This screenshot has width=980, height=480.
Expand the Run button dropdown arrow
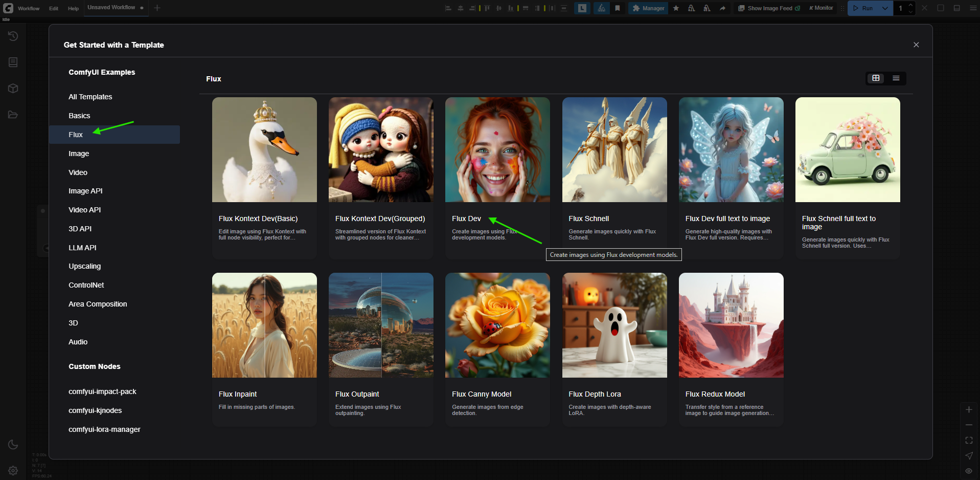tap(885, 8)
